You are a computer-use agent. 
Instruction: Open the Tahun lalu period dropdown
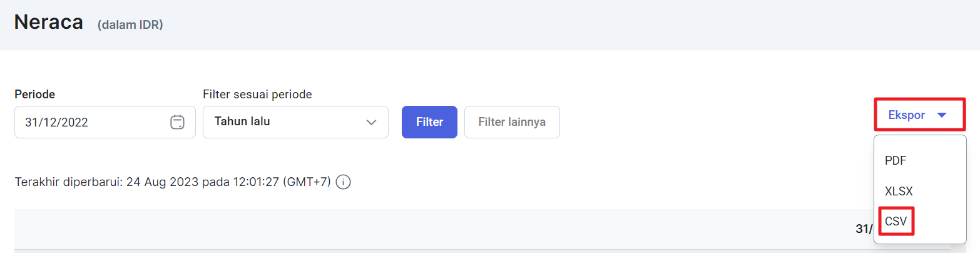(x=295, y=122)
